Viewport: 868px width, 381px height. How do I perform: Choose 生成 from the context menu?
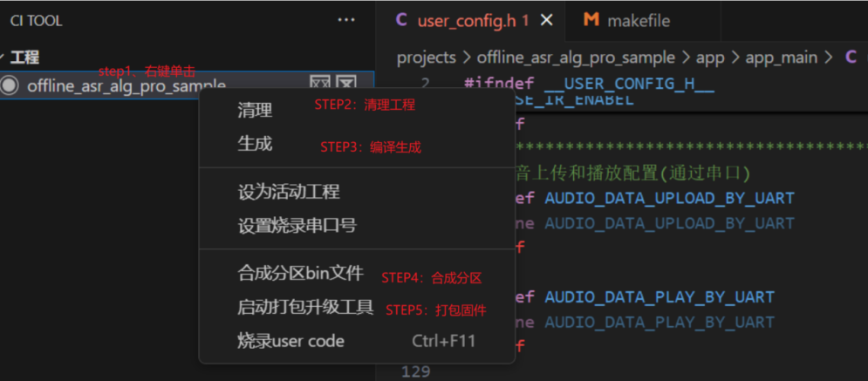[255, 144]
